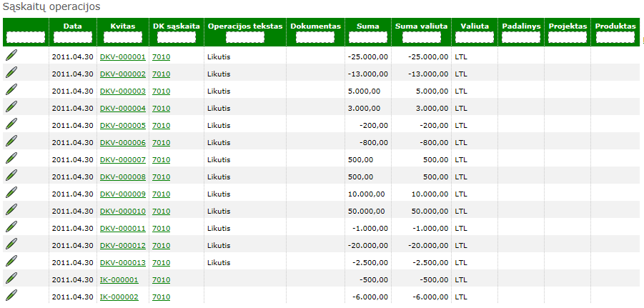The image size is (644, 308).
Task: Open pencil icon for IK-000001 row
Action: [11, 279]
